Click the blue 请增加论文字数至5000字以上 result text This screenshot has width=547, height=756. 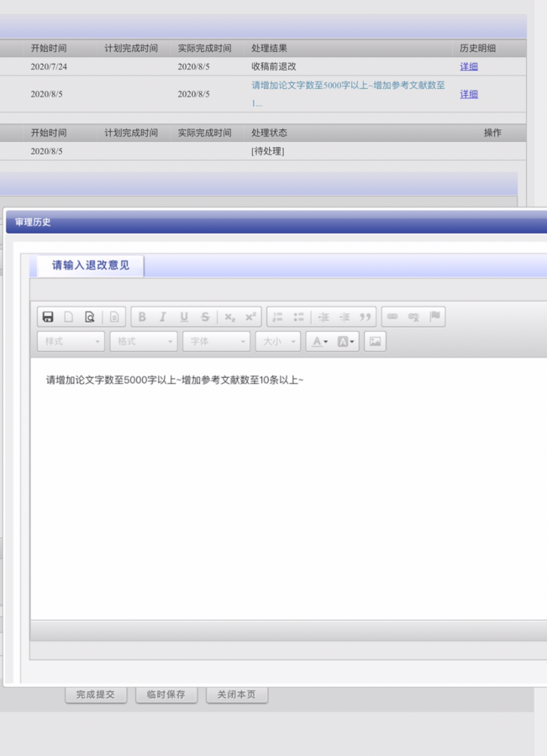click(348, 94)
